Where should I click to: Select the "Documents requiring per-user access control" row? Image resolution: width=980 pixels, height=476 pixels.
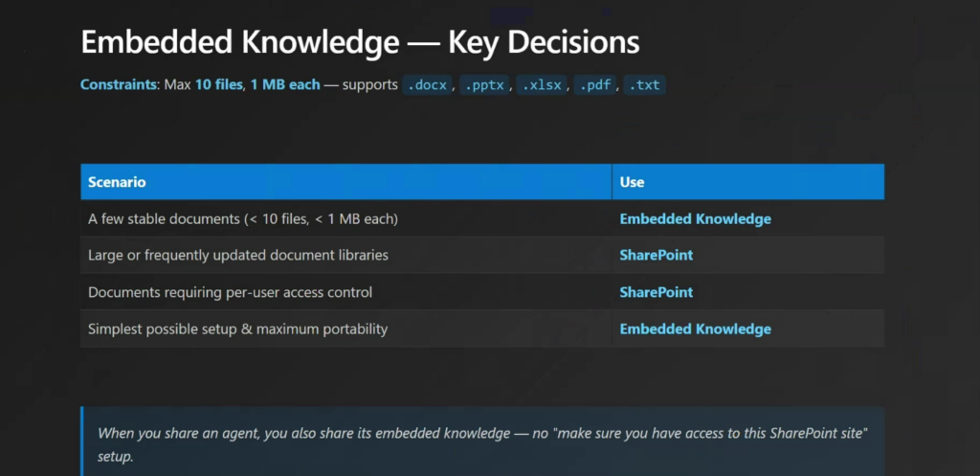pos(230,292)
